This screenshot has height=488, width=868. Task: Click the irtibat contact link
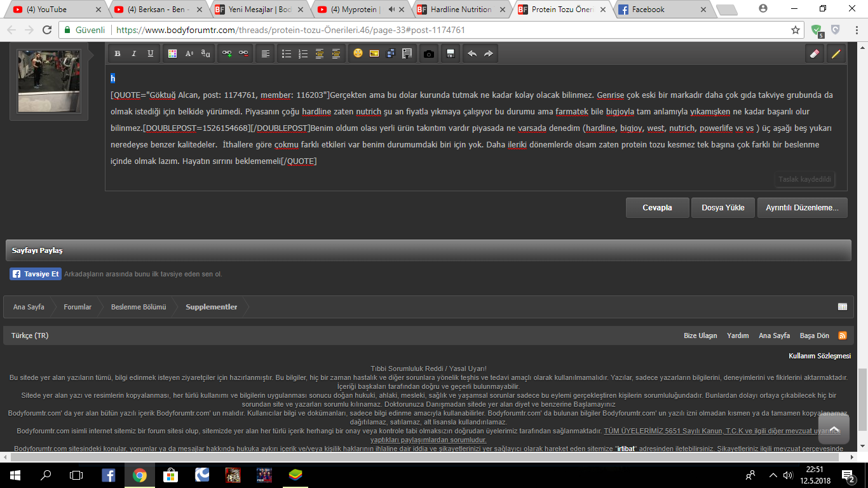coord(627,449)
